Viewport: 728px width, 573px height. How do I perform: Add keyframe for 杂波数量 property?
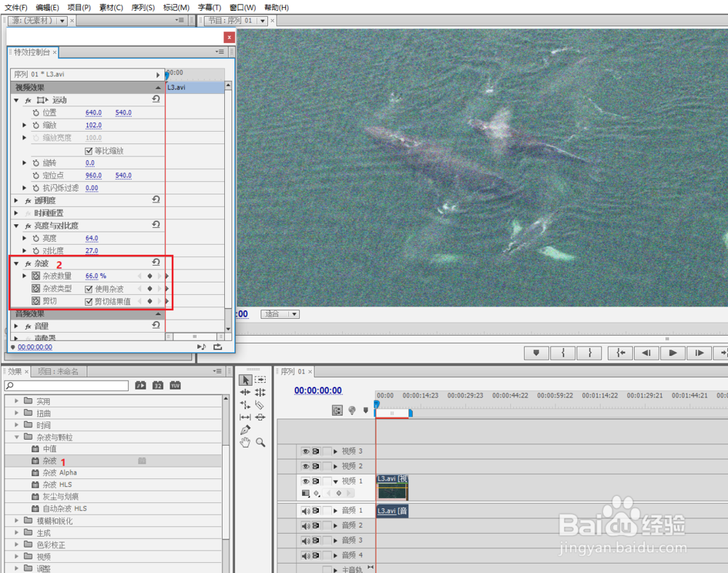149,276
